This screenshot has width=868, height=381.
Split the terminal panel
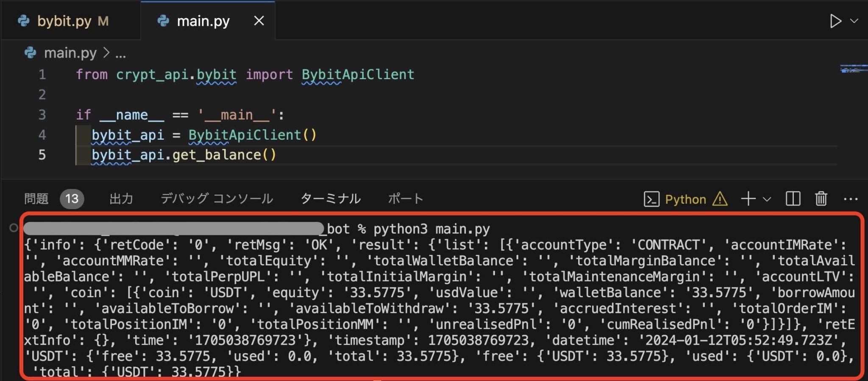pos(793,199)
